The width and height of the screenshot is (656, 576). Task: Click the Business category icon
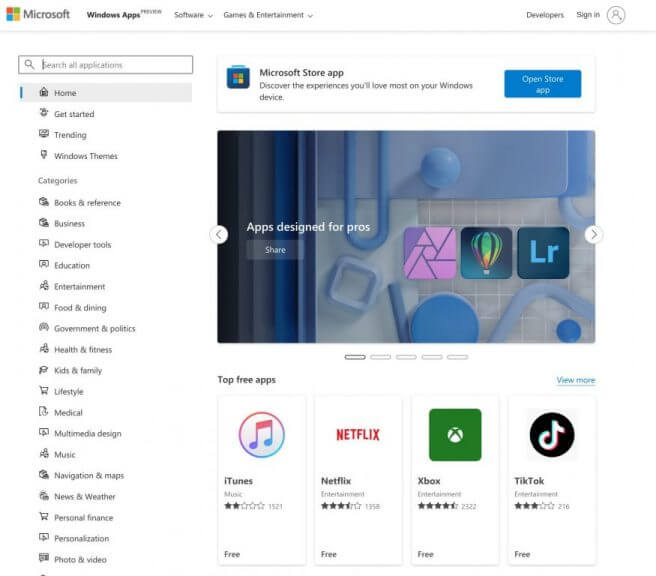point(44,223)
